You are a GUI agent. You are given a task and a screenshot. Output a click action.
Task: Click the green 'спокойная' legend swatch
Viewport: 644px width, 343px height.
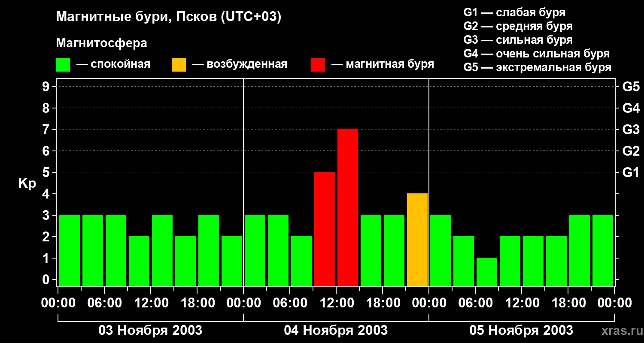click(63, 65)
